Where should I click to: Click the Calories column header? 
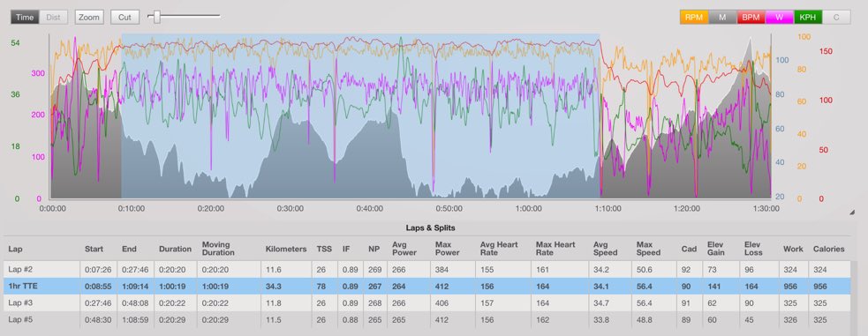828,249
